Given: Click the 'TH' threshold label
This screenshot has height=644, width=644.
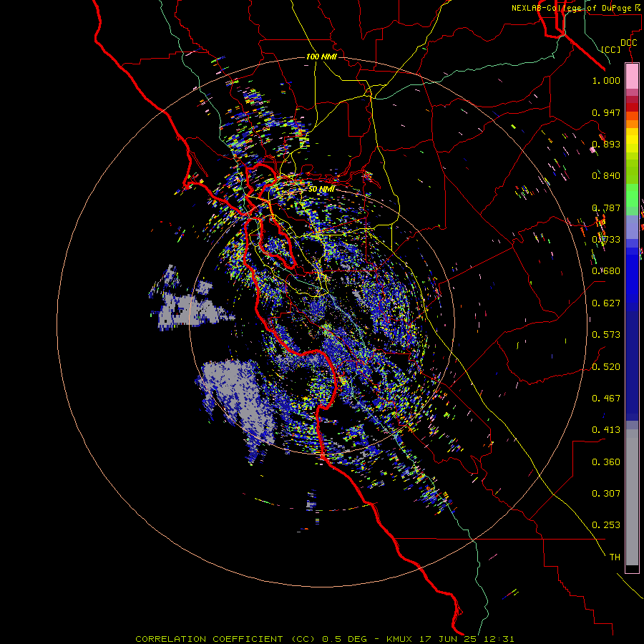Looking at the screenshot, I should 615,557.
